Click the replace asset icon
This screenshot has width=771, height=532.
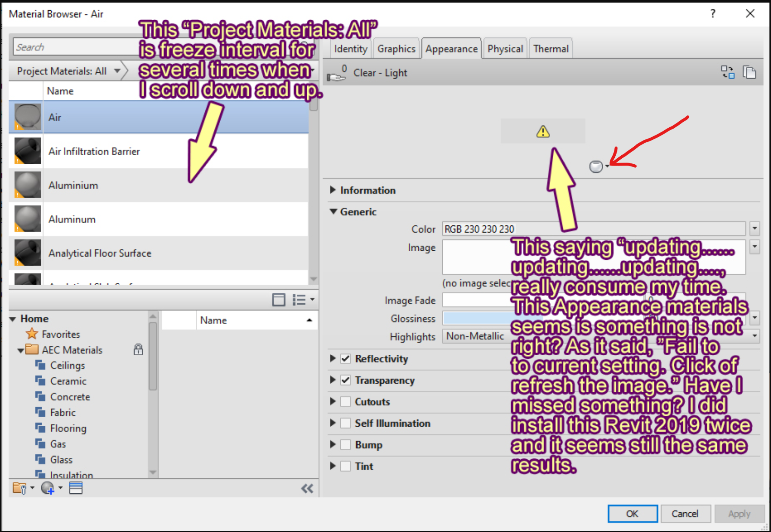[728, 72]
